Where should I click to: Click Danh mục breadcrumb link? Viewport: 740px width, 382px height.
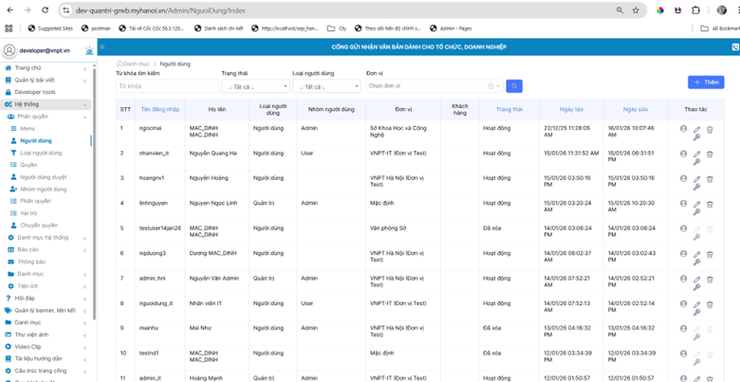click(136, 64)
